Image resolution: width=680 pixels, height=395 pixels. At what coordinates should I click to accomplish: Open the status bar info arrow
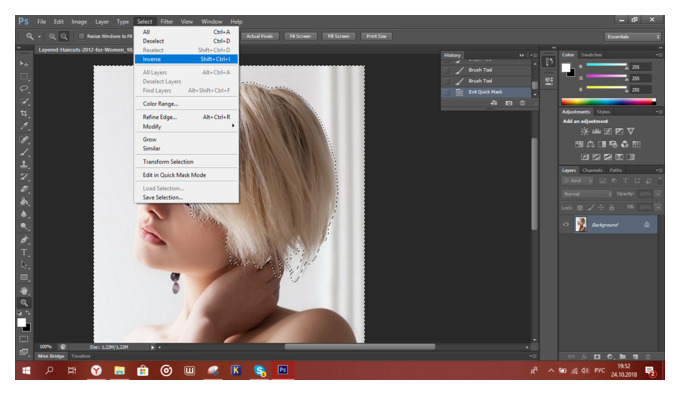tap(152, 347)
